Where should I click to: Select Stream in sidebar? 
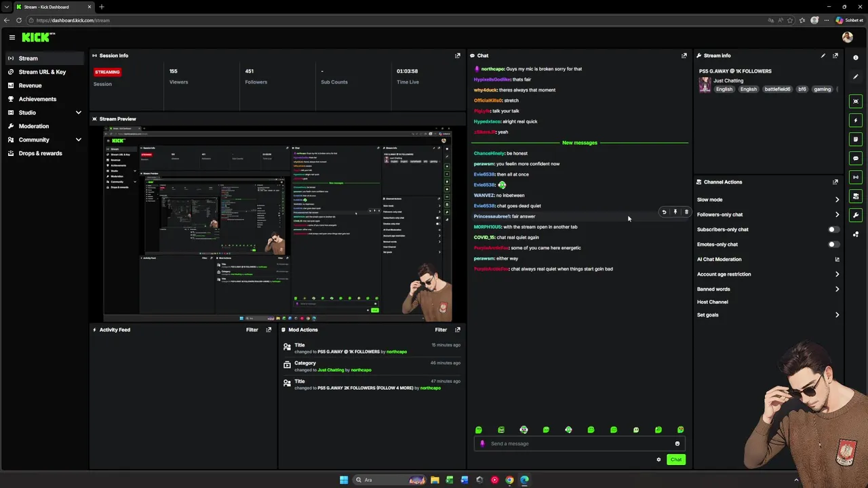pyautogui.click(x=45, y=58)
